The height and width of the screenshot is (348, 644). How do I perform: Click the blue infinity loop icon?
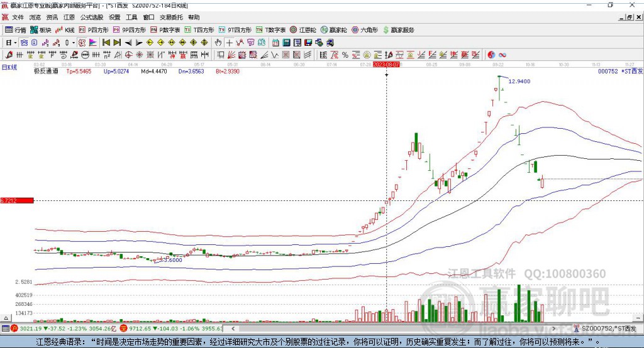(x=502, y=55)
